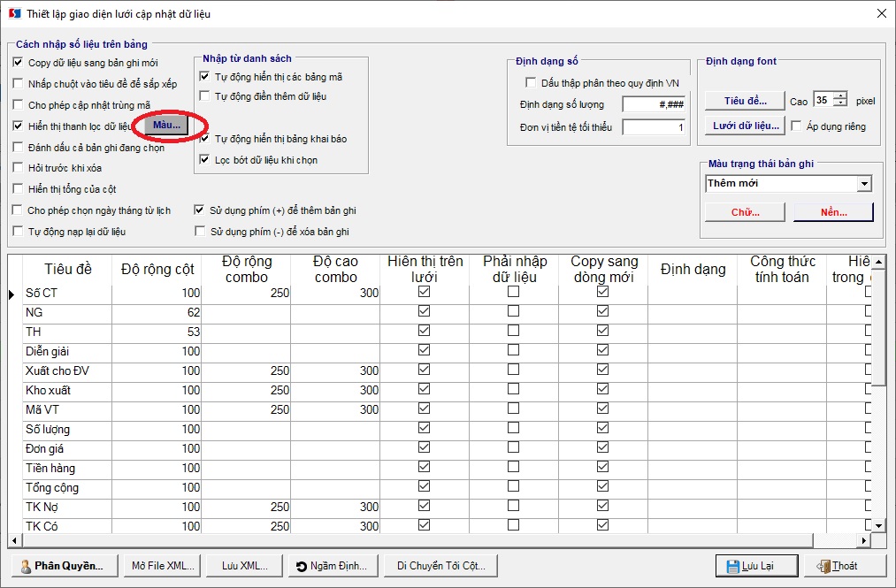Enable Tự động điền thêm dữ liệu
The width and height of the screenshot is (896, 588).
coord(204,95)
